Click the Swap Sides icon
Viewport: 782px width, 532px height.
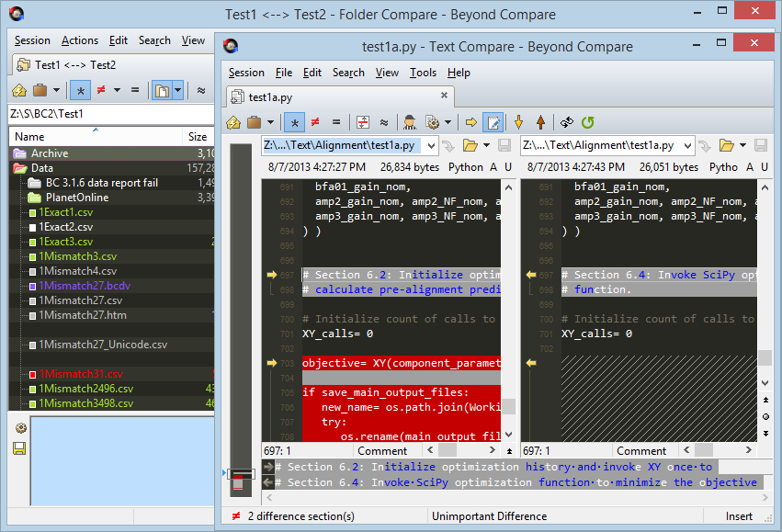pyautogui.click(x=567, y=122)
